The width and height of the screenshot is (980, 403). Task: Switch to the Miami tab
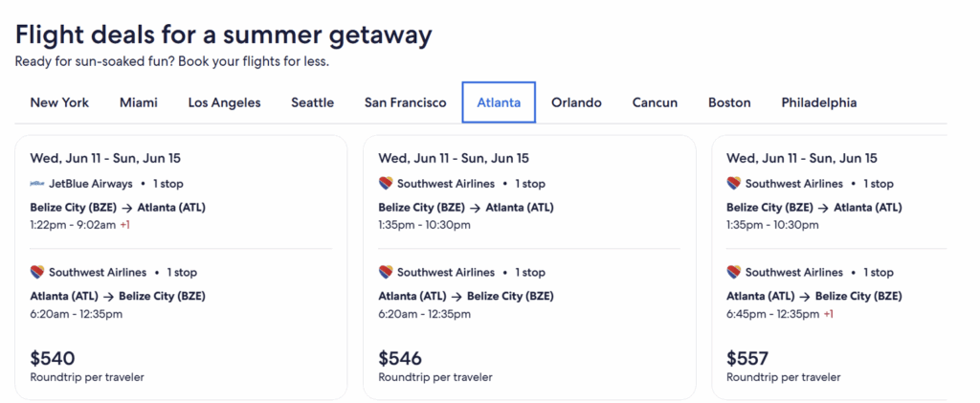pyautogui.click(x=139, y=102)
